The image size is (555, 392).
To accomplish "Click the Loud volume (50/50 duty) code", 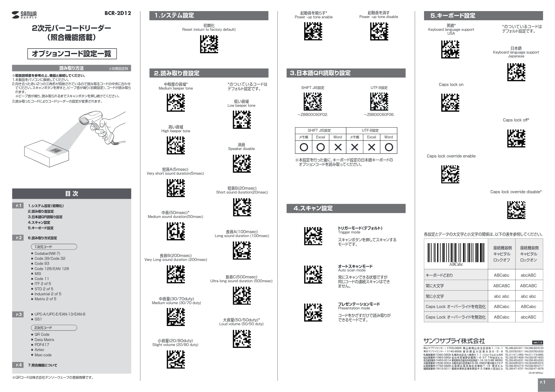I will [242, 339].
